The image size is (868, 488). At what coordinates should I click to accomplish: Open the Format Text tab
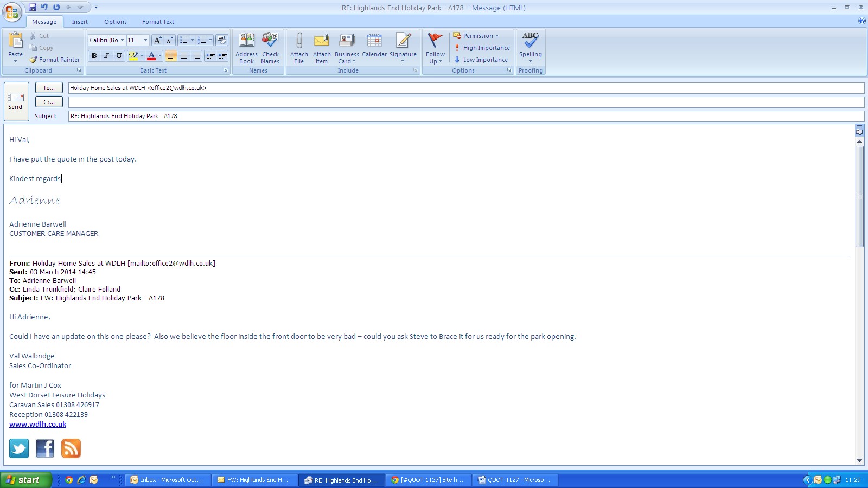coord(158,22)
